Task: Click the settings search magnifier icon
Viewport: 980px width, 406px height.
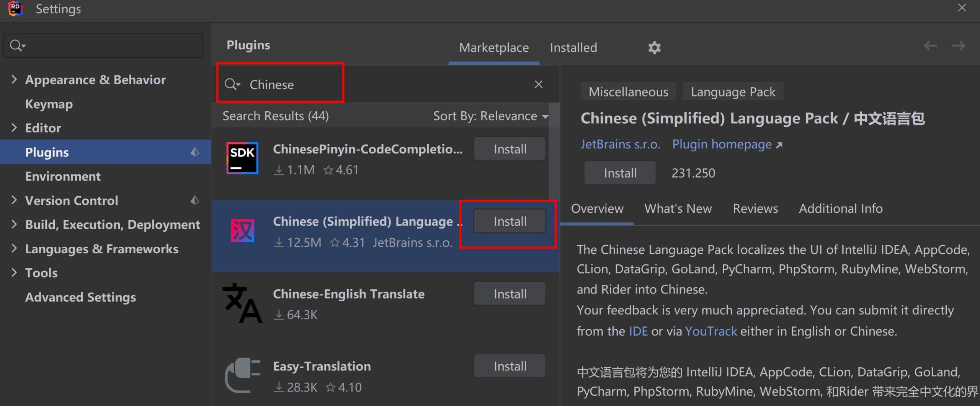Action: 17,46
